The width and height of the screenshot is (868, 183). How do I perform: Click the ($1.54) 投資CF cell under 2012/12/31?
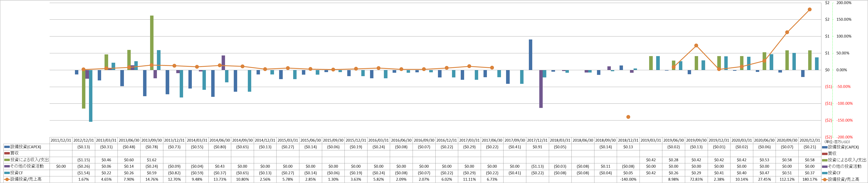click(84, 173)
